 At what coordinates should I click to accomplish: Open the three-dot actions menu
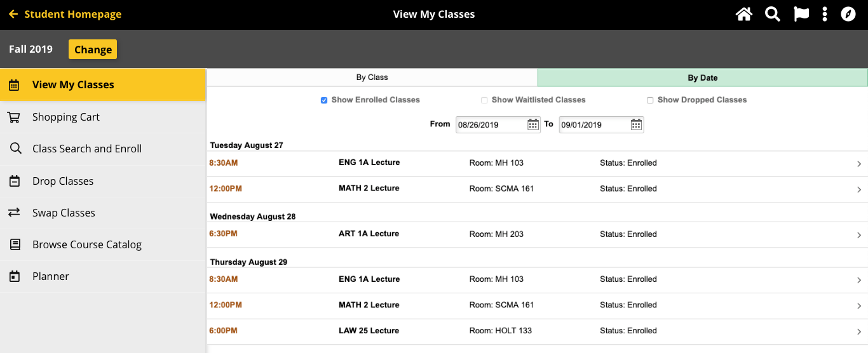tap(825, 14)
